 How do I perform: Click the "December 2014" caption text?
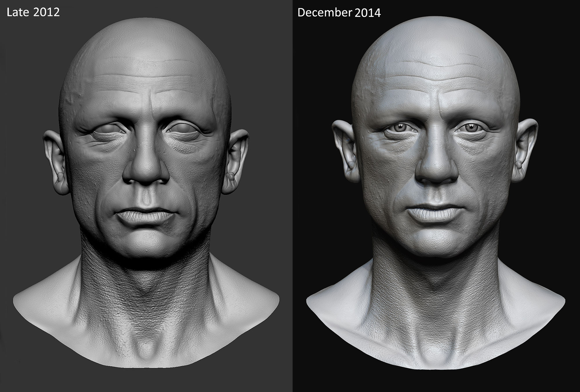click(x=339, y=12)
